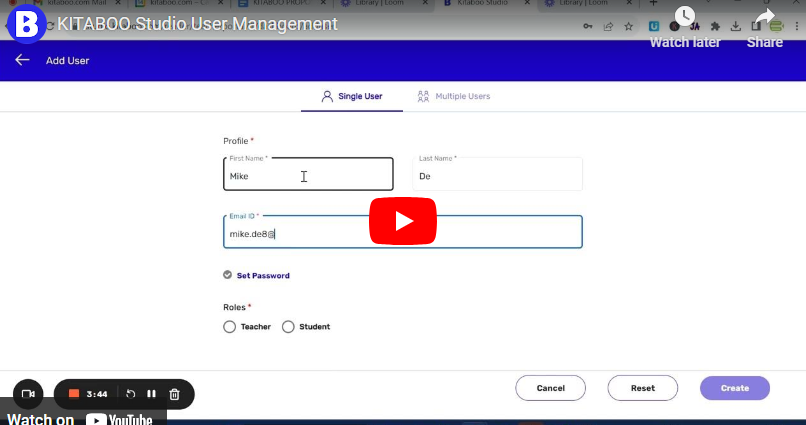Screen dimensions: 806x425
Task: Click the Set Password label text
Action: click(x=263, y=275)
